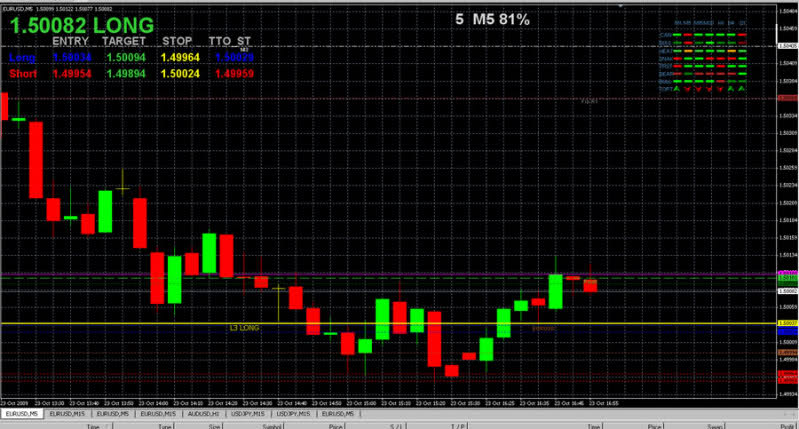Click the '5 M5 81%' label
Screen dimensions: 799x429
pos(492,19)
